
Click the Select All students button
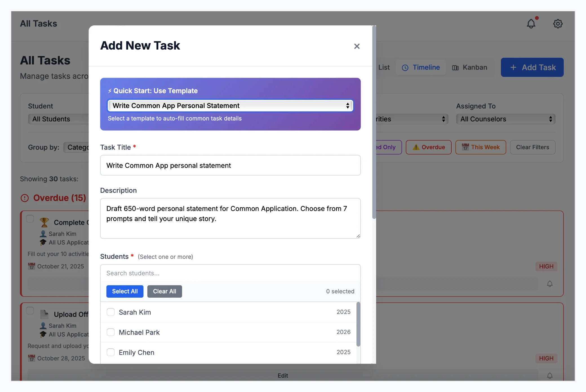(125, 291)
